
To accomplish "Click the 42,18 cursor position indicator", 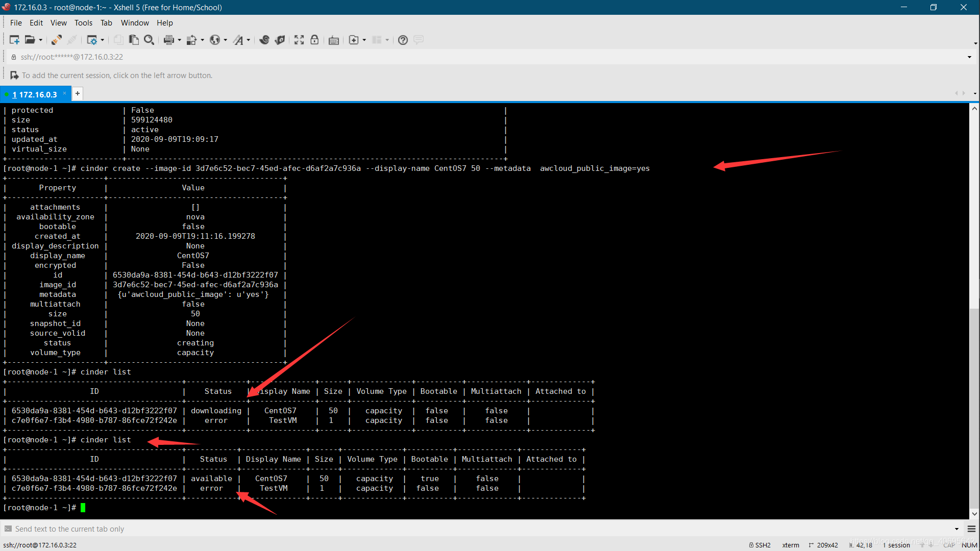I will [x=861, y=545].
